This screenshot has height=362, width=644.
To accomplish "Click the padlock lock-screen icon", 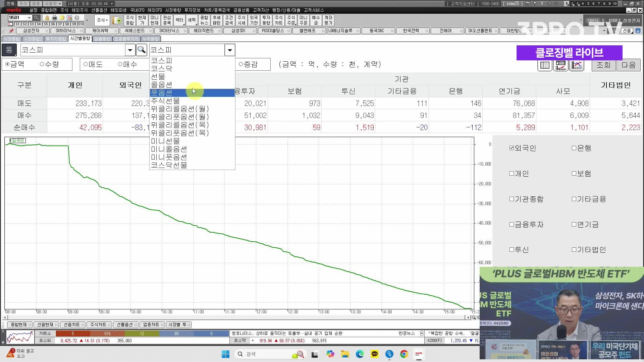I will tap(47, 18).
